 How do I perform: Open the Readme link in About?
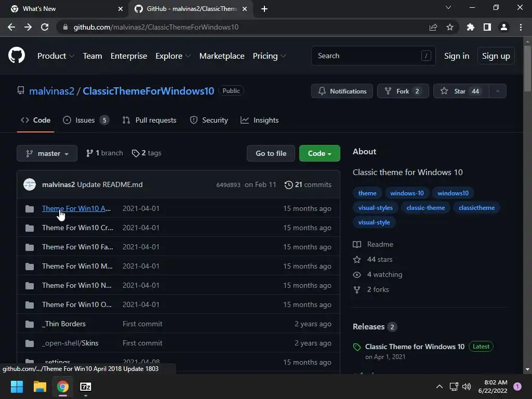tap(373, 244)
